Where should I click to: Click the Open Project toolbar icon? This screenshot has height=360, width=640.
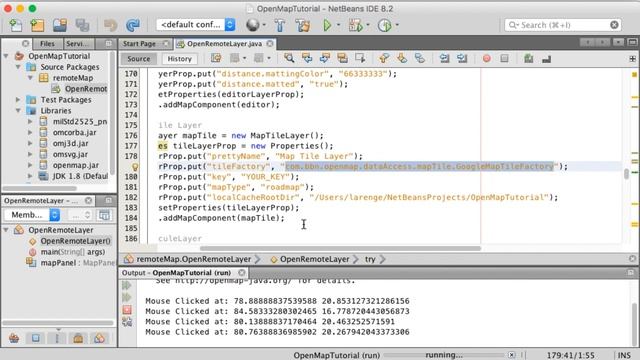pyautogui.click(x=60, y=25)
